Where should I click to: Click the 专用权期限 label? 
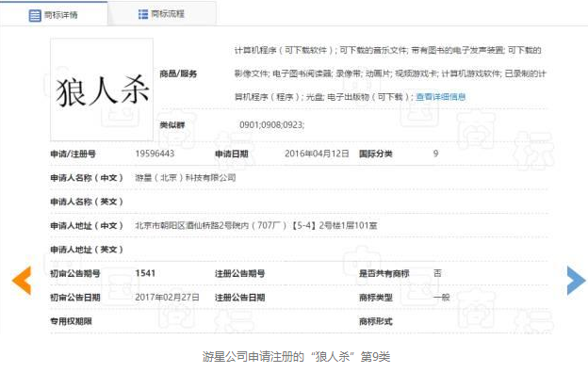pyautogui.click(x=72, y=321)
